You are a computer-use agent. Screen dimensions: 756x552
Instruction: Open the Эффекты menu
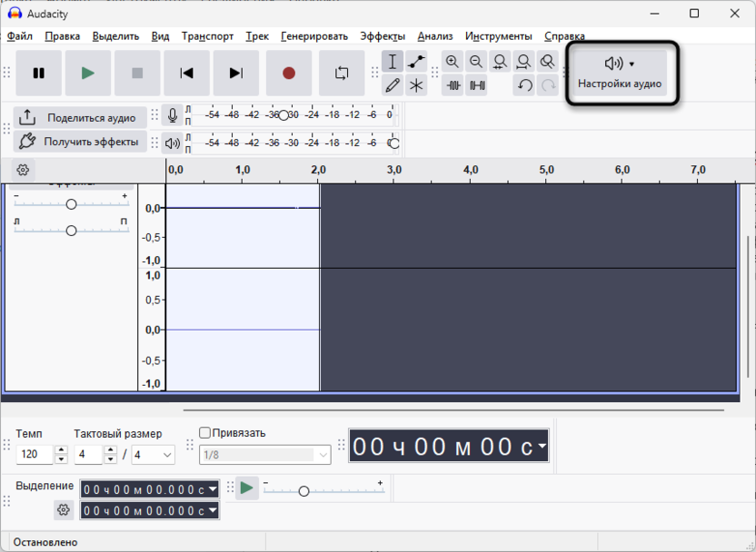(x=382, y=36)
